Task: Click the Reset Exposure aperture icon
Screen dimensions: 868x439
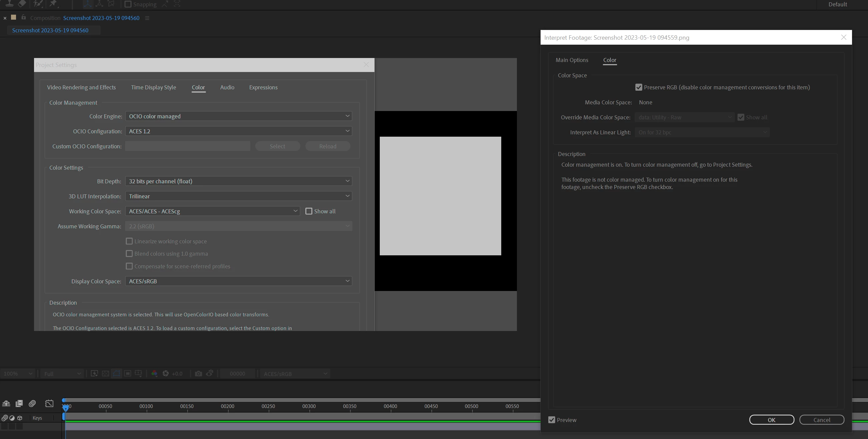Action: pos(166,373)
